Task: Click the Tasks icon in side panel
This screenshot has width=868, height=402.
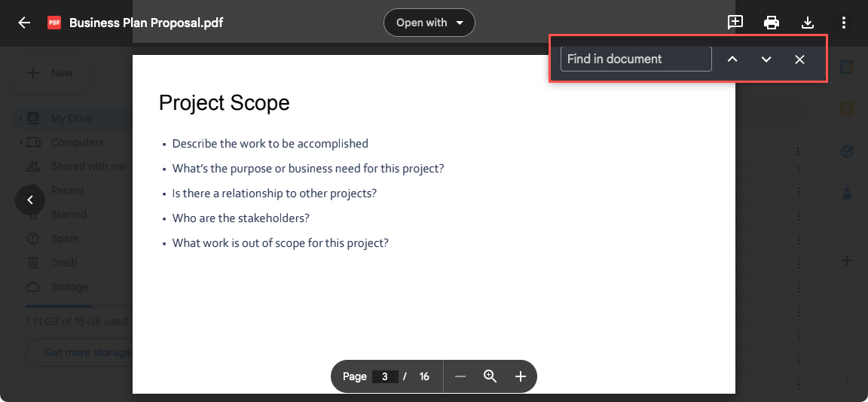Action: tap(847, 151)
